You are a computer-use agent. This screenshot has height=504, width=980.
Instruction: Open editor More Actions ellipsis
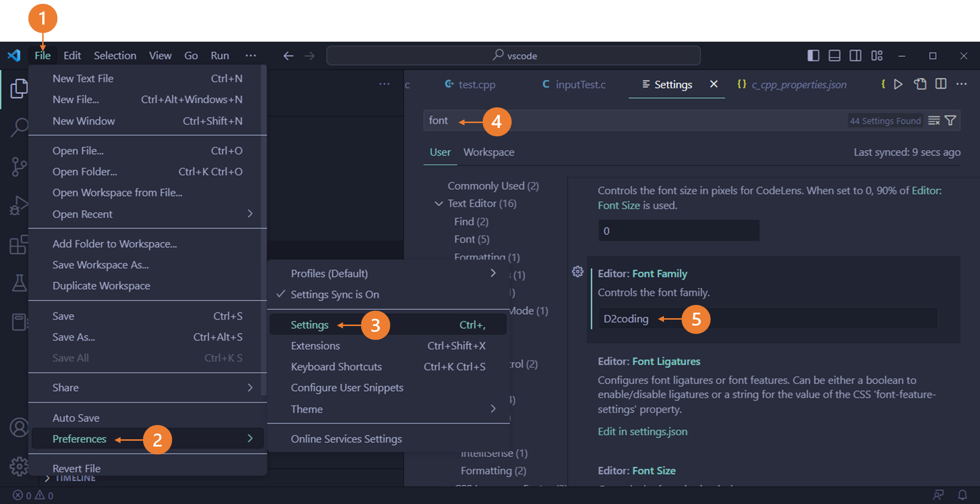961,84
